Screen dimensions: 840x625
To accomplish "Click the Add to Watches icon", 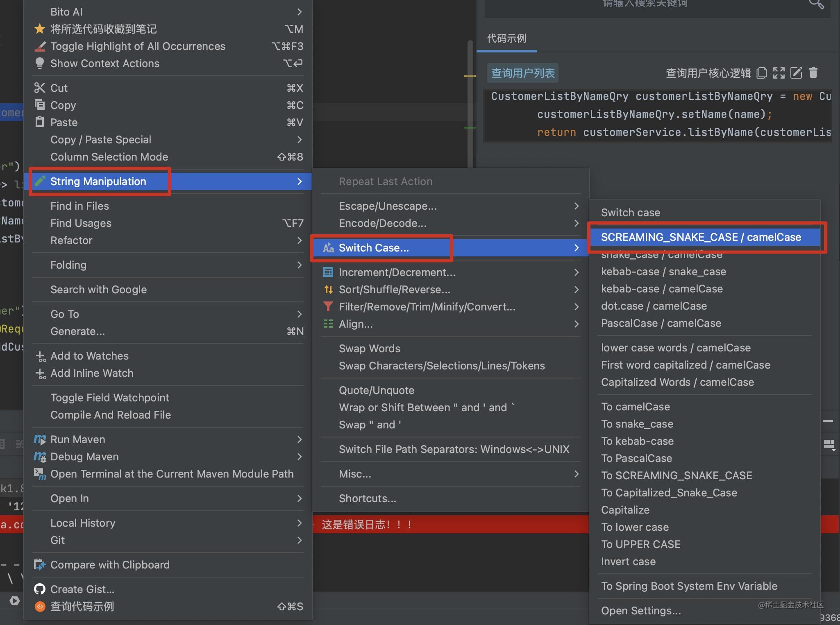I will [40, 356].
